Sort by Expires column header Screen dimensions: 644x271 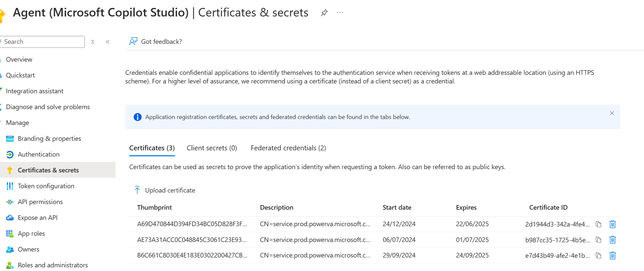[466, 207]
